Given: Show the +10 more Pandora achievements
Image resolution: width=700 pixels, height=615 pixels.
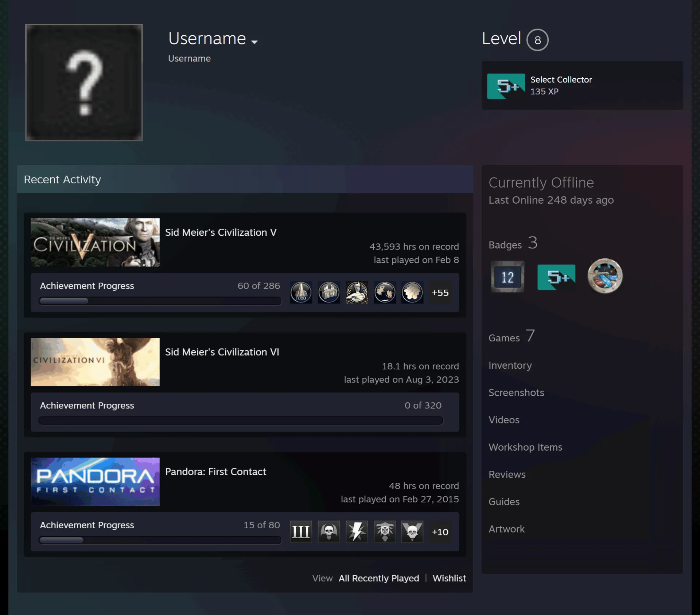Looking at the screenshot, I should [x=440, y=532].
